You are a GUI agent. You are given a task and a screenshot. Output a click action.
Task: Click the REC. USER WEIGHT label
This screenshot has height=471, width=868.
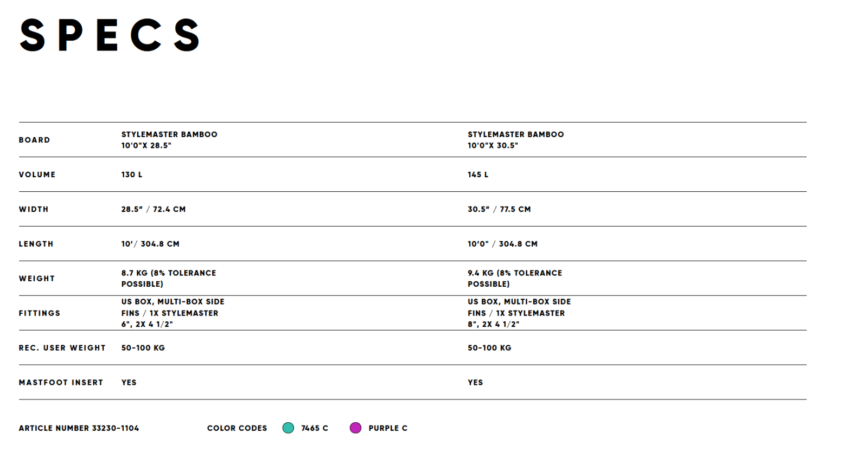click(x=62, y=348)
